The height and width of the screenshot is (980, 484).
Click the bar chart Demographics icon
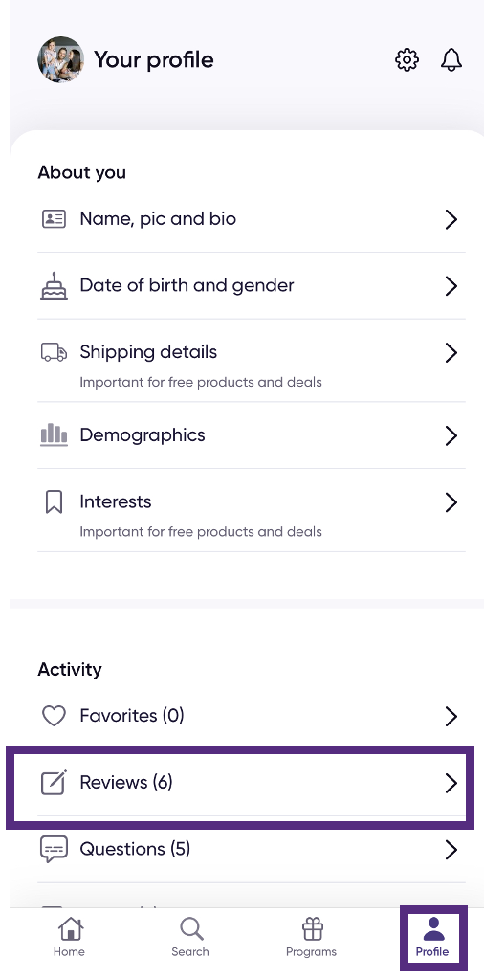coord(54,435)
